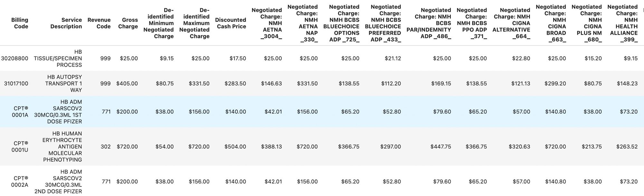644x196 pixels.
Task: Sort by the Gross Charge column header
Action: click(x=128, y=23)
